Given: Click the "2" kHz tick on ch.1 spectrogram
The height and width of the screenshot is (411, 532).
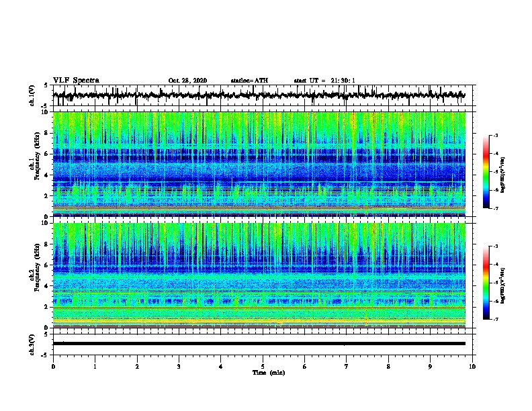Looking at the screenshot, I should point(46,195).
